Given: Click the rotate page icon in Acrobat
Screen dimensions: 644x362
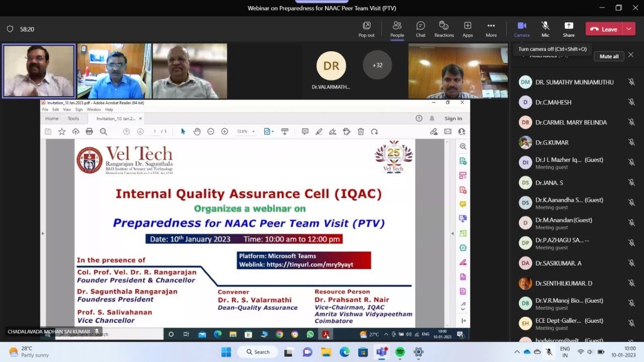Looking at the screenshot, I should pyautogui.click(x=374, y=131).
